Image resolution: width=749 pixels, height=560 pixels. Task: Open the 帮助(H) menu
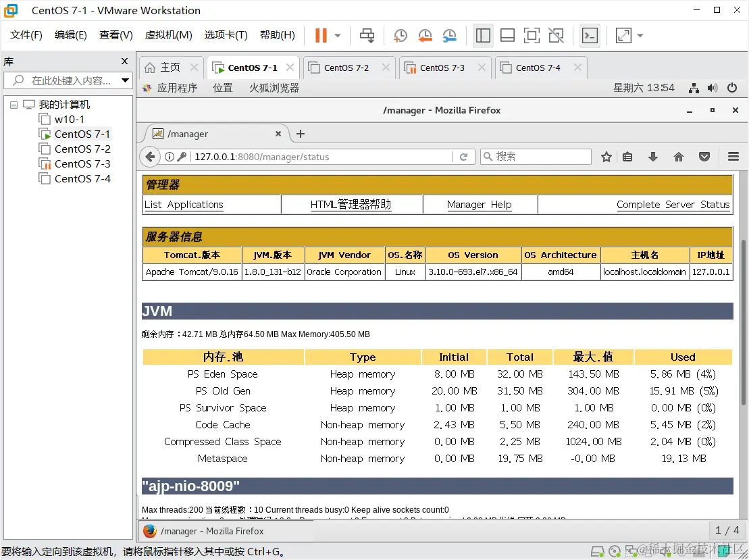[x=278, y=35]
